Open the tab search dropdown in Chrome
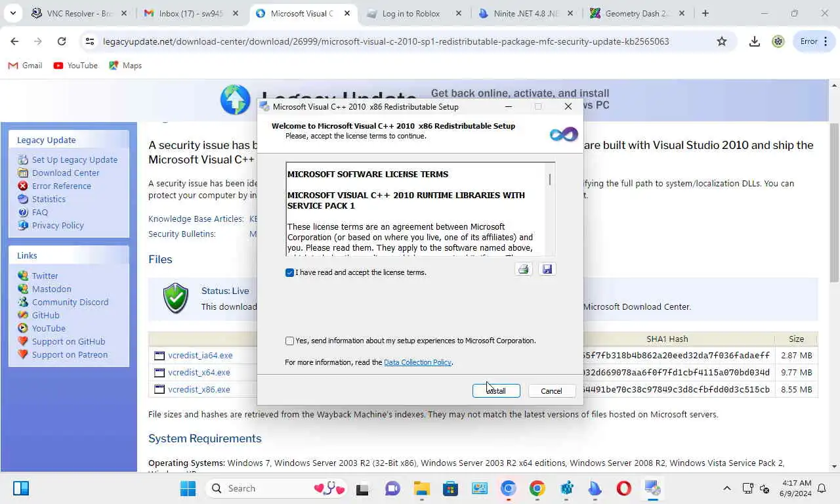 (12, 13)
